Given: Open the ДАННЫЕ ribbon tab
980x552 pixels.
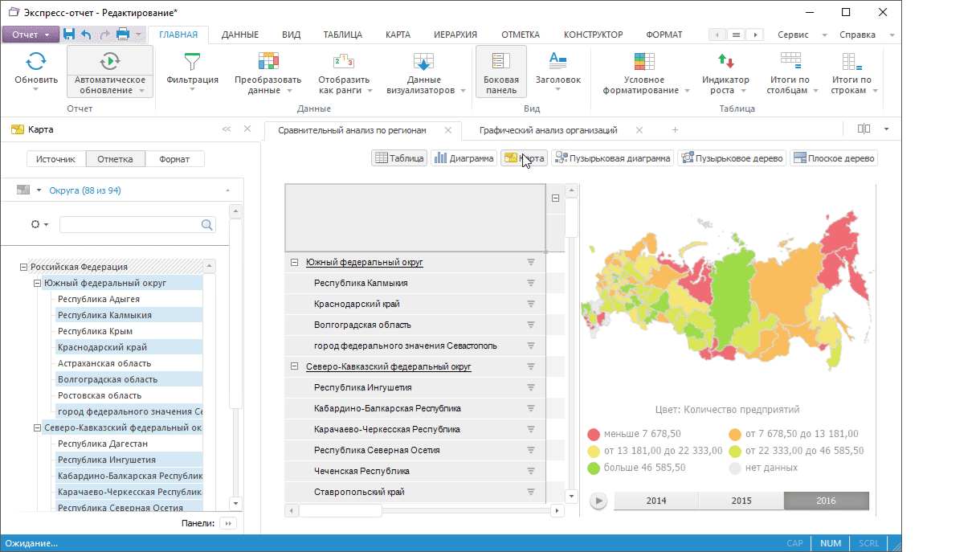Looking at the screenshot, I should [x=239, y=35].
